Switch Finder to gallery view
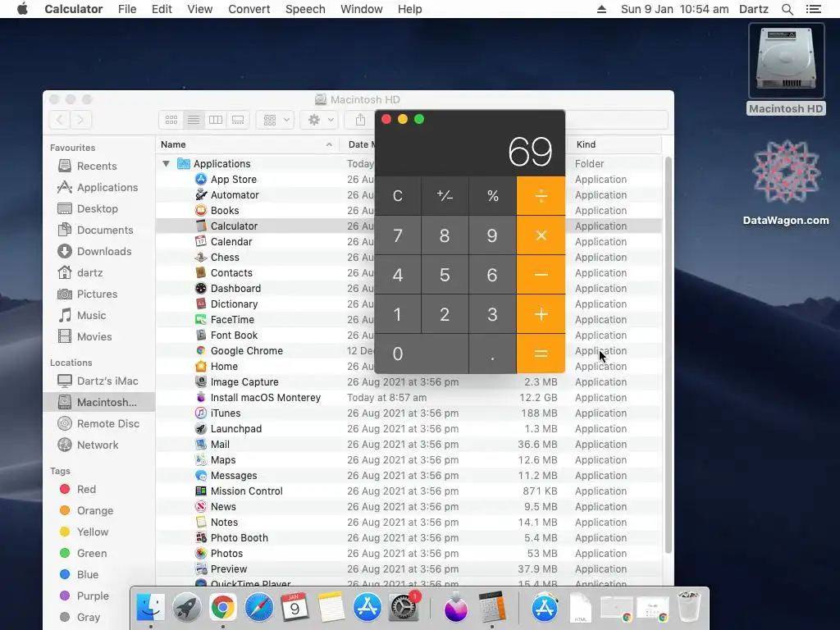The image size is (840, 630). (x=238, y=120)
